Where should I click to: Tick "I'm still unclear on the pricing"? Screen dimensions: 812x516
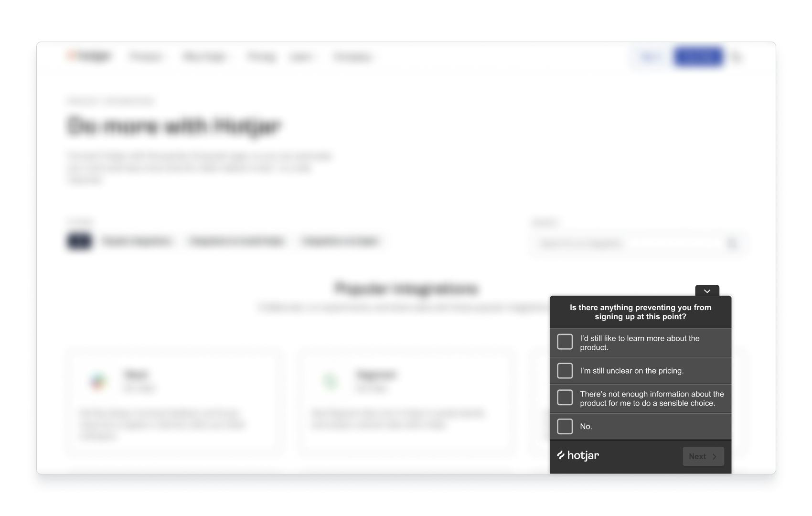tap(565, 371)
